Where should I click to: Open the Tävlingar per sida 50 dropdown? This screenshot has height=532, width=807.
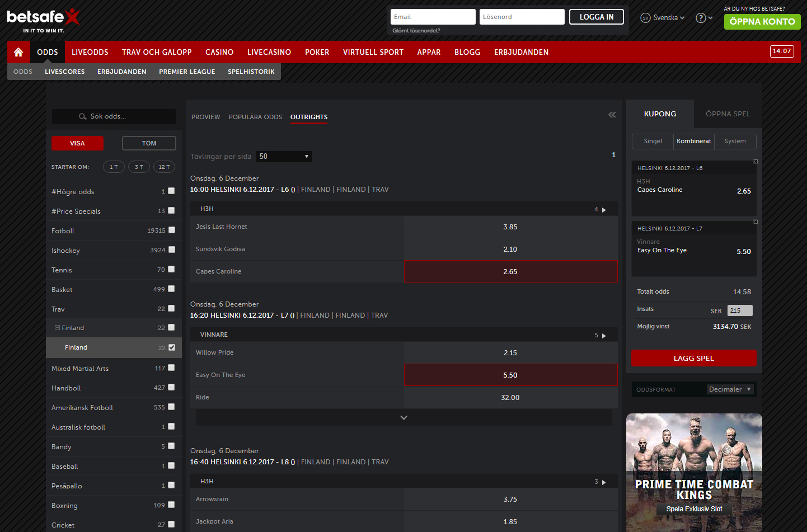[284, 156]
